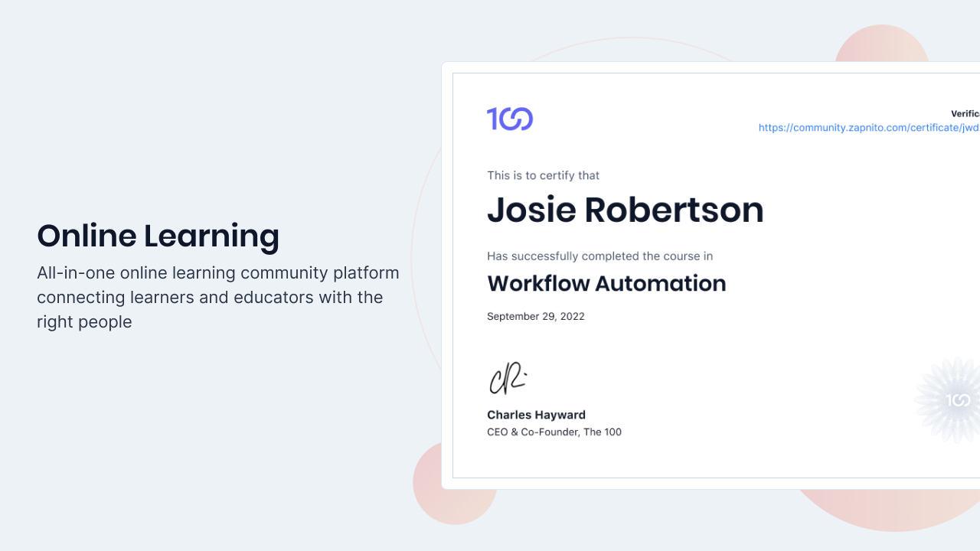Click the handwritten signature image
The width and height of the screenshot is (980, 551).
[x=508, y=378]
